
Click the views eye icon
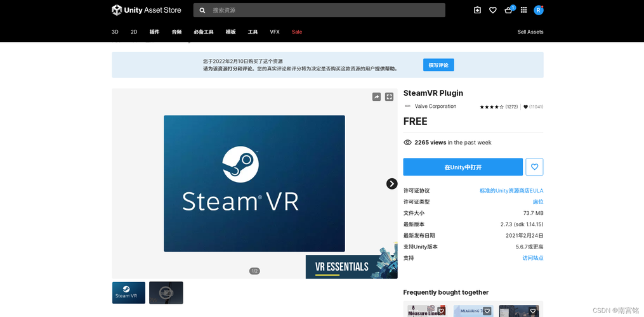click(407, 143)
